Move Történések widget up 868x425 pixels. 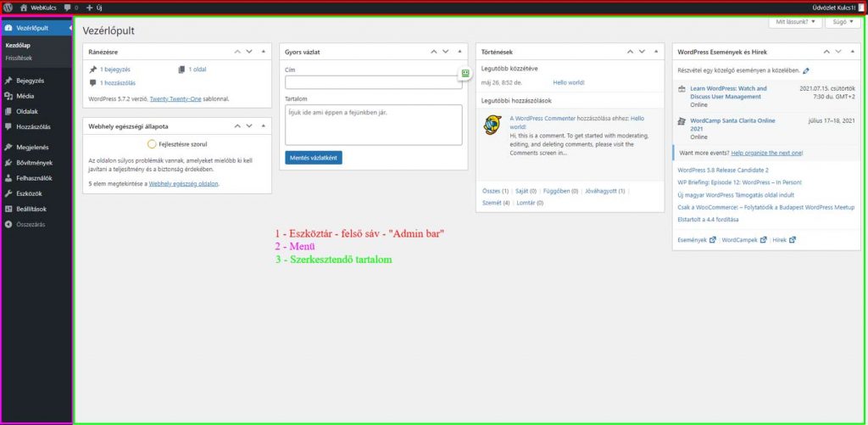(631, 52)
